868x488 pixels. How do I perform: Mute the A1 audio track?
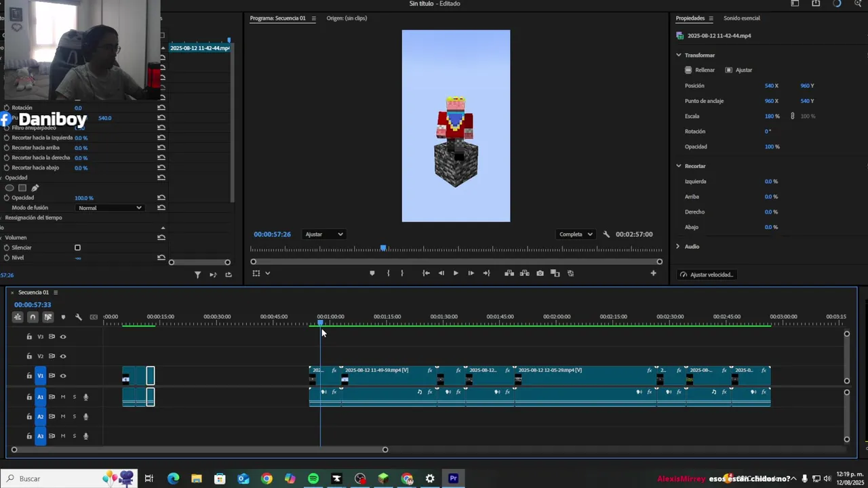point(63,397)
